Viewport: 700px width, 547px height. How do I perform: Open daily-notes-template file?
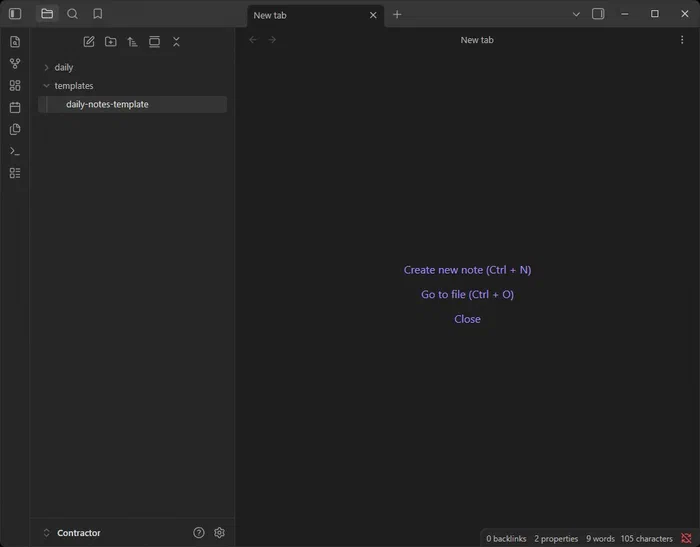click(x=133, y=104)
